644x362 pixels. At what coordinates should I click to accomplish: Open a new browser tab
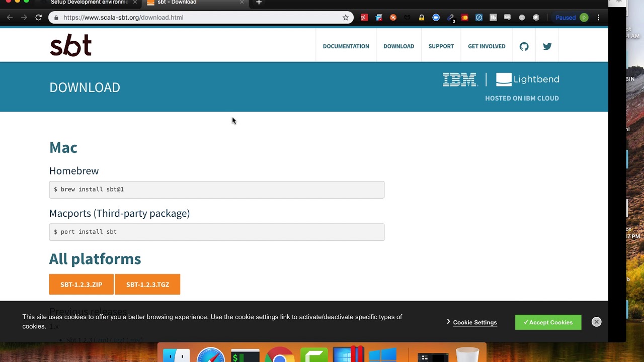click(259, 3)
